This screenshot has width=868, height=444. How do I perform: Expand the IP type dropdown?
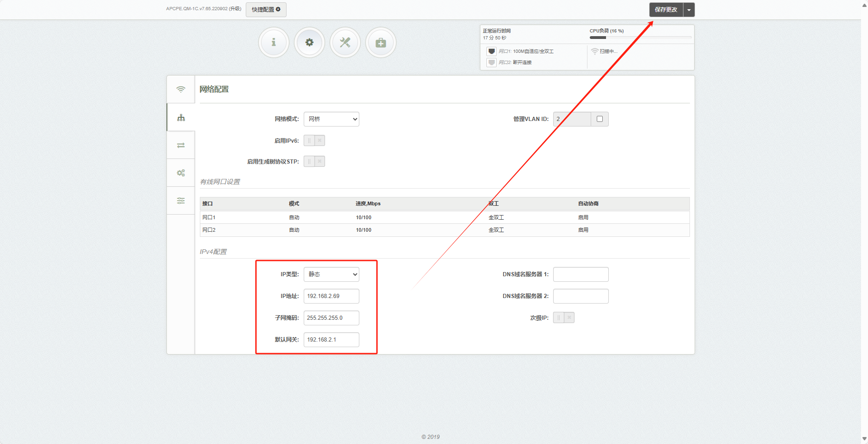coord(331,274)
